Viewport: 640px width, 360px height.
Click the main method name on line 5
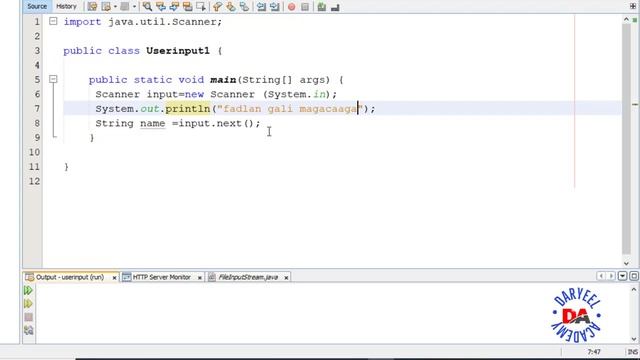click(x=223, y=80)
